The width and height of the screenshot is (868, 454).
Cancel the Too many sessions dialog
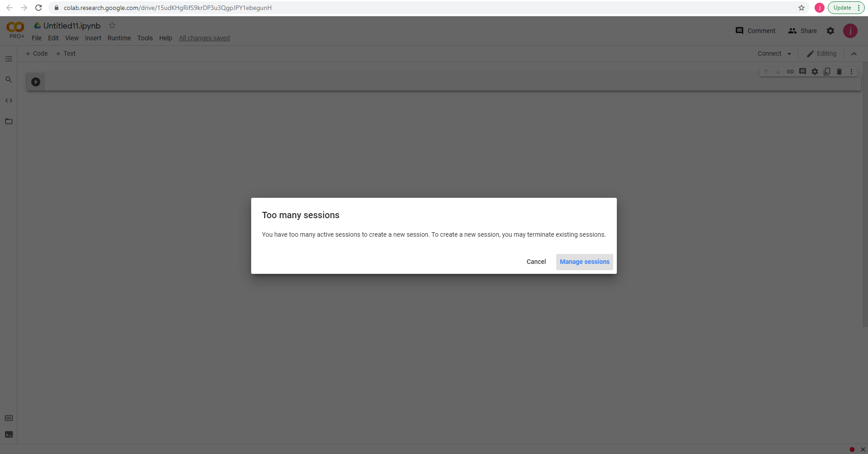(536, 262)
